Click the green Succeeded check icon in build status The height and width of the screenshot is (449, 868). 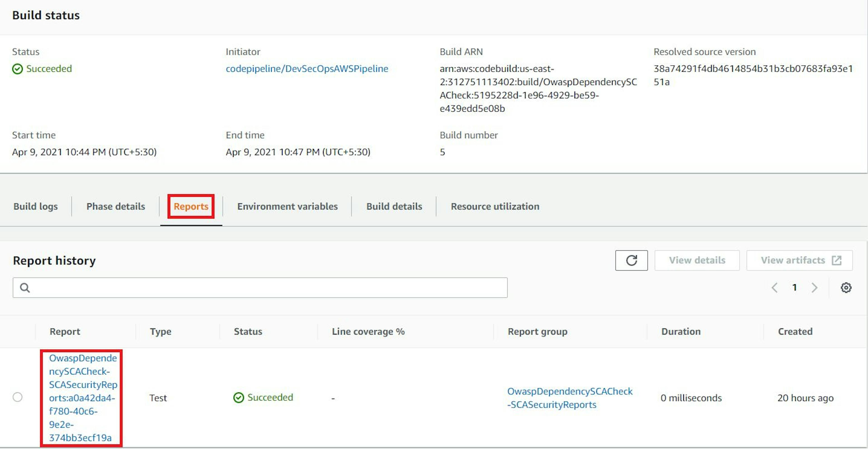[x=18, y=69]
